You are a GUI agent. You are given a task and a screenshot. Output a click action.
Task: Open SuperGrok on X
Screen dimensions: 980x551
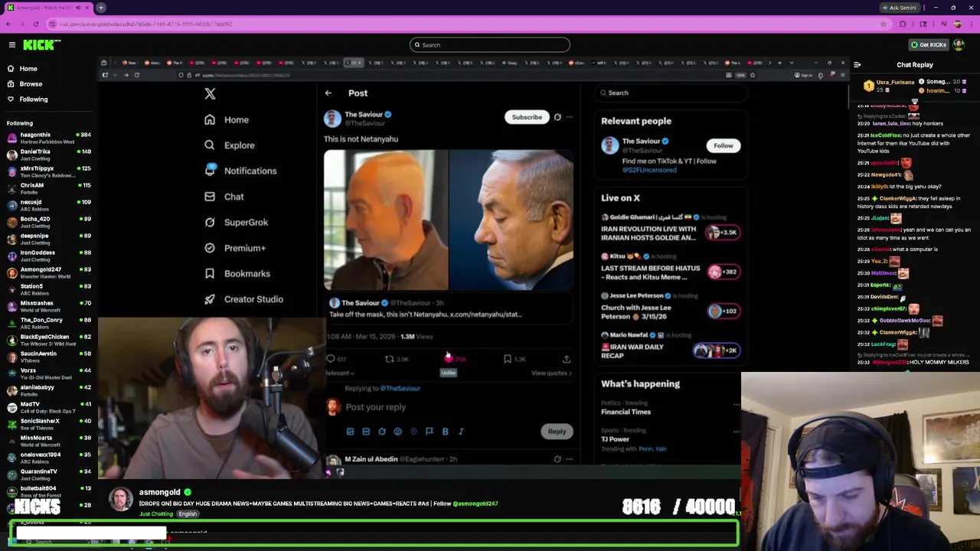tap(236, 223)
